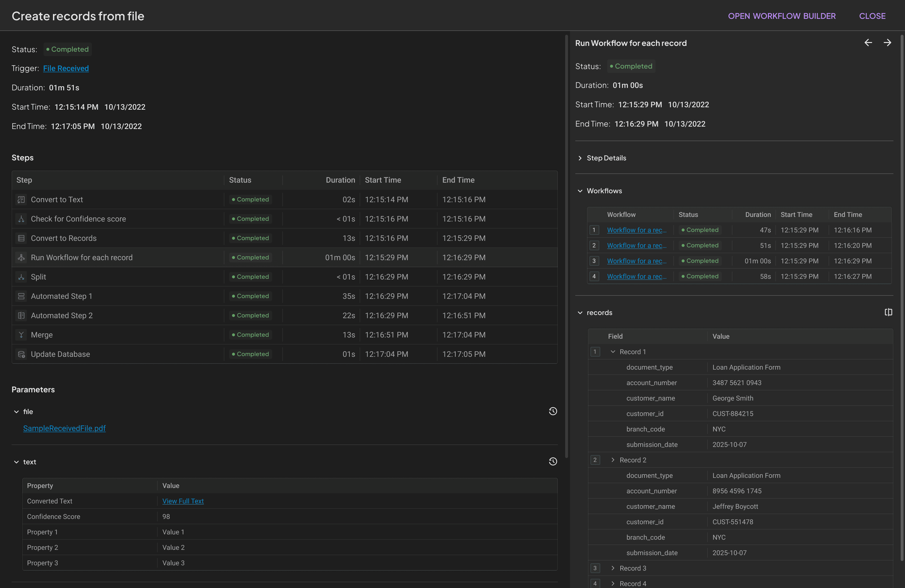Click the back arrow in the workflow panel
The width and height of the screenshot is (905, 588).
point(868,43)
